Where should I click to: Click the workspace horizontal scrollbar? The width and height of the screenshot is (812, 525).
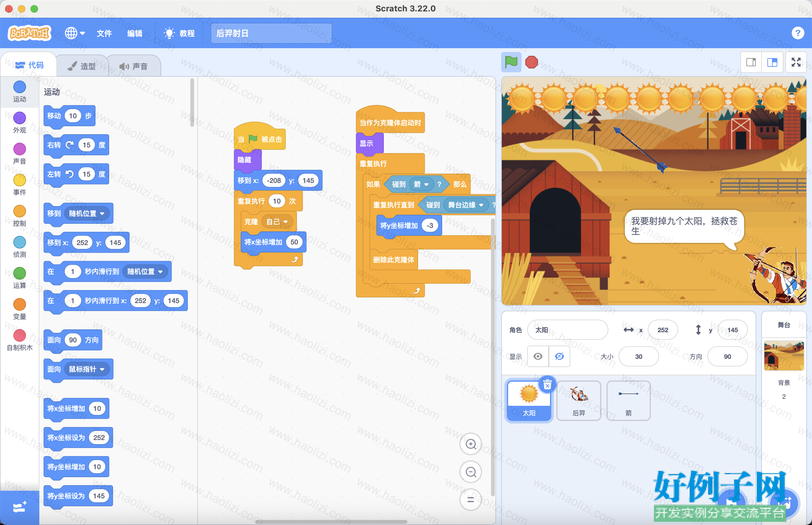point(331,521)
